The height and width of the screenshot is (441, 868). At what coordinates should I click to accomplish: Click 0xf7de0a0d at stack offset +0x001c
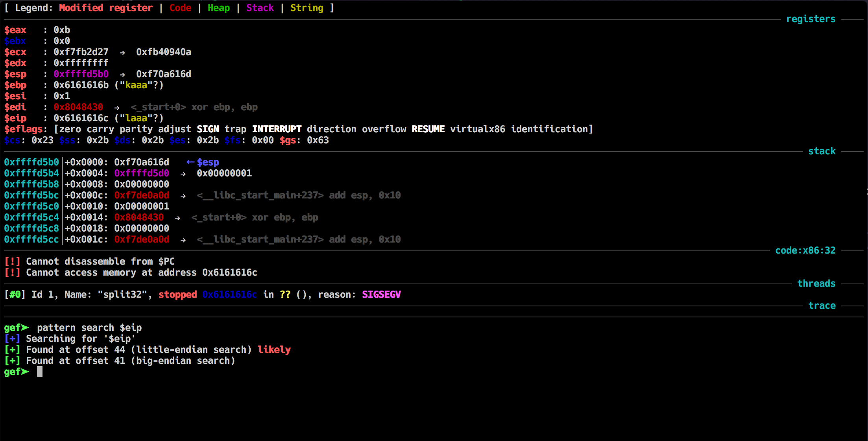coord(142,239)
